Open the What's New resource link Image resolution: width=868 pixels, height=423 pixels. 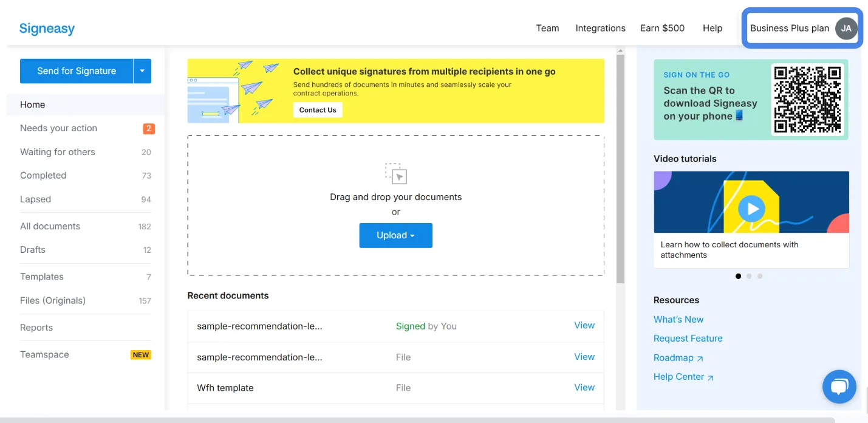678,319
